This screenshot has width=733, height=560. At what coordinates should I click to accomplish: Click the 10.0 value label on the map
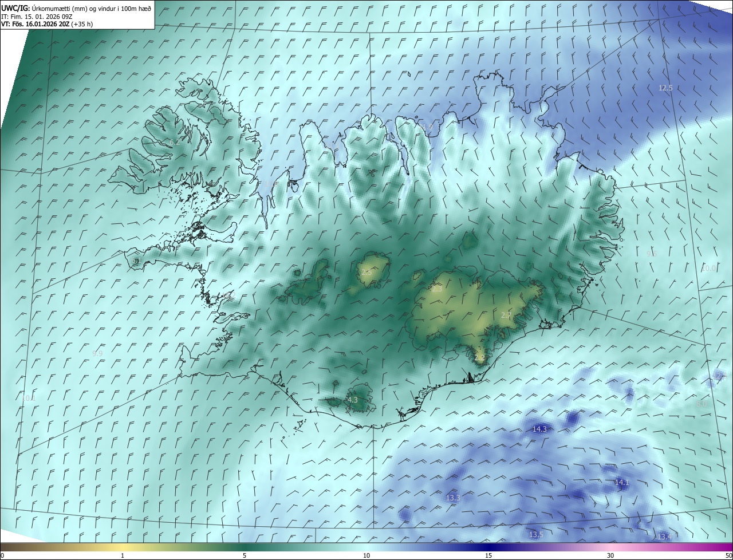(709, 268)
